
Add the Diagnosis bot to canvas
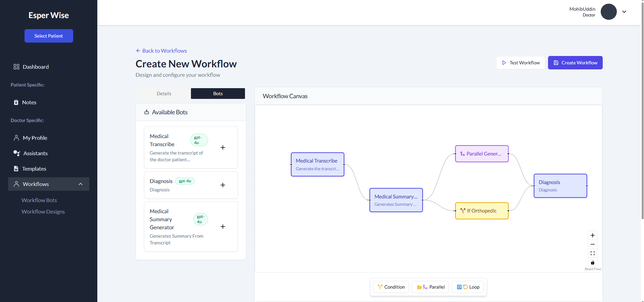pyautogui.click(x=222, y=185)
